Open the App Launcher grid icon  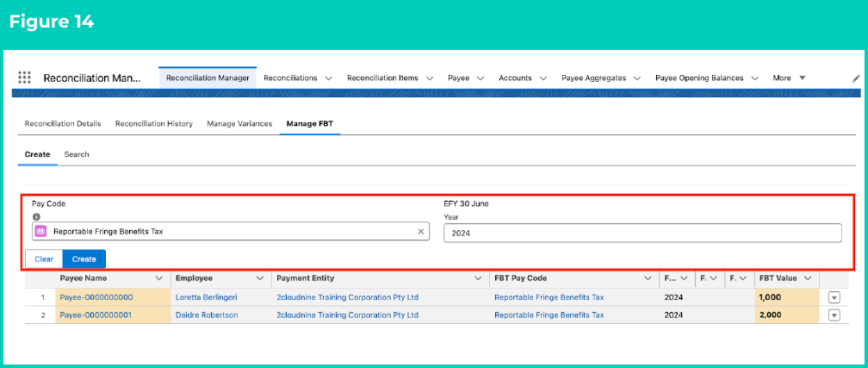24,78
